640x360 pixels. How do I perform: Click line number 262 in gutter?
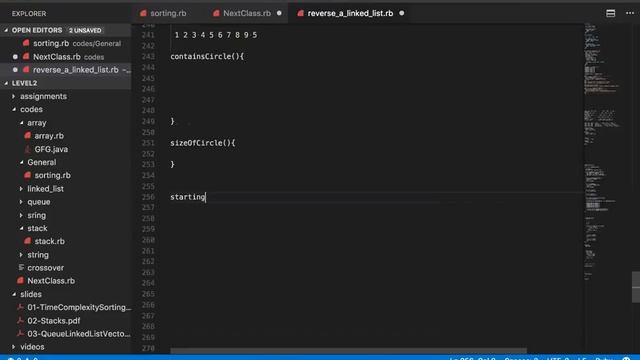[x=148, y=261]
